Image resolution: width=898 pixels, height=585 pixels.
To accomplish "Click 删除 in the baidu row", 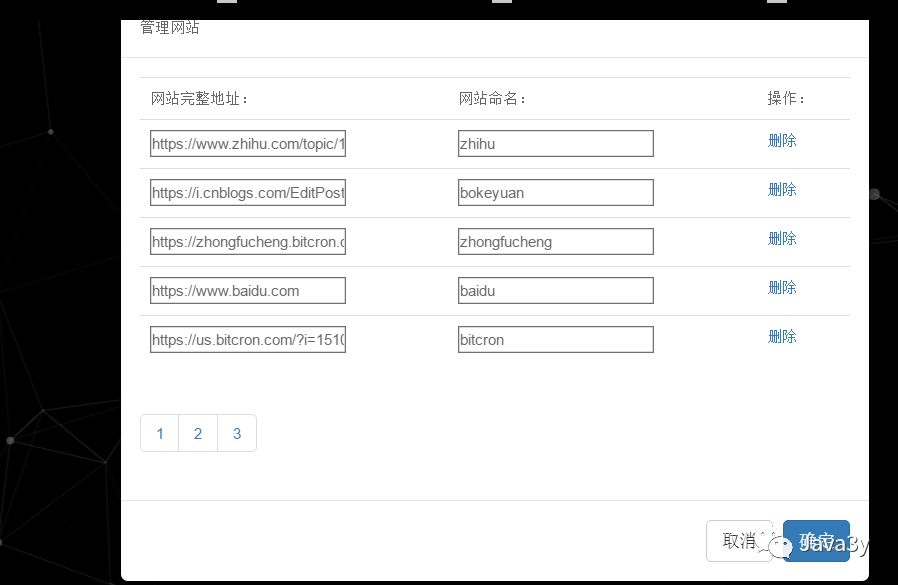I will click(782, 288).
